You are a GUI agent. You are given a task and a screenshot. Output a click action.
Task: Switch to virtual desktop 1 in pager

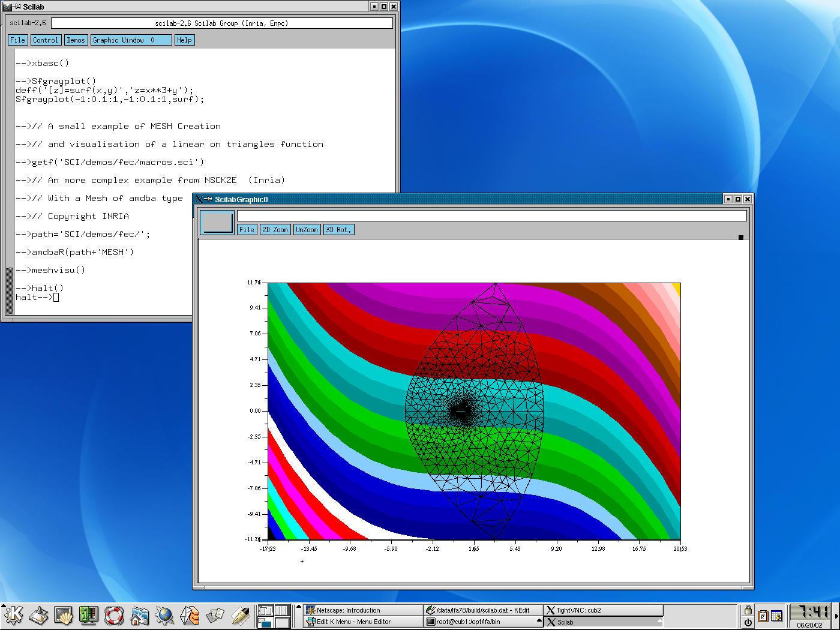click(x=265, y=610)
